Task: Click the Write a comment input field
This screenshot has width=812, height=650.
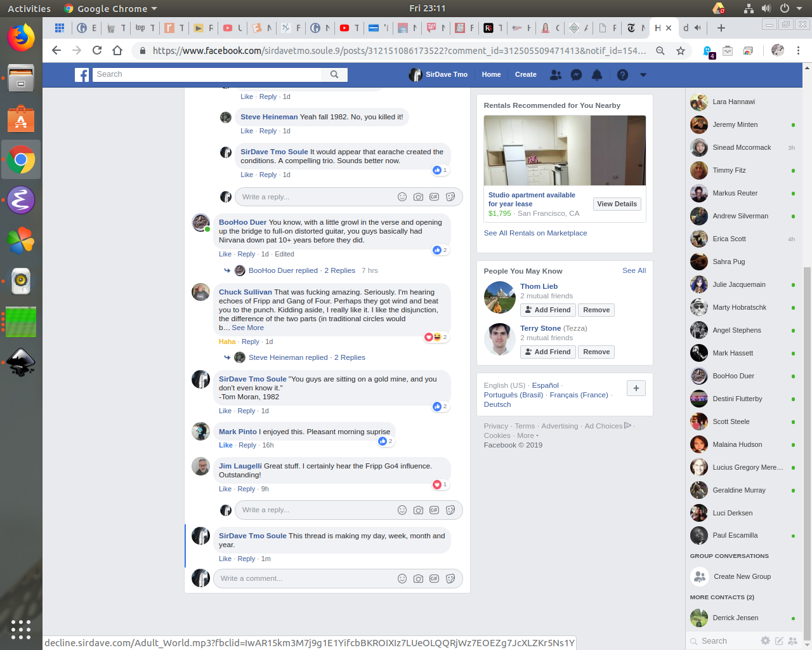Action: point(304,578)
